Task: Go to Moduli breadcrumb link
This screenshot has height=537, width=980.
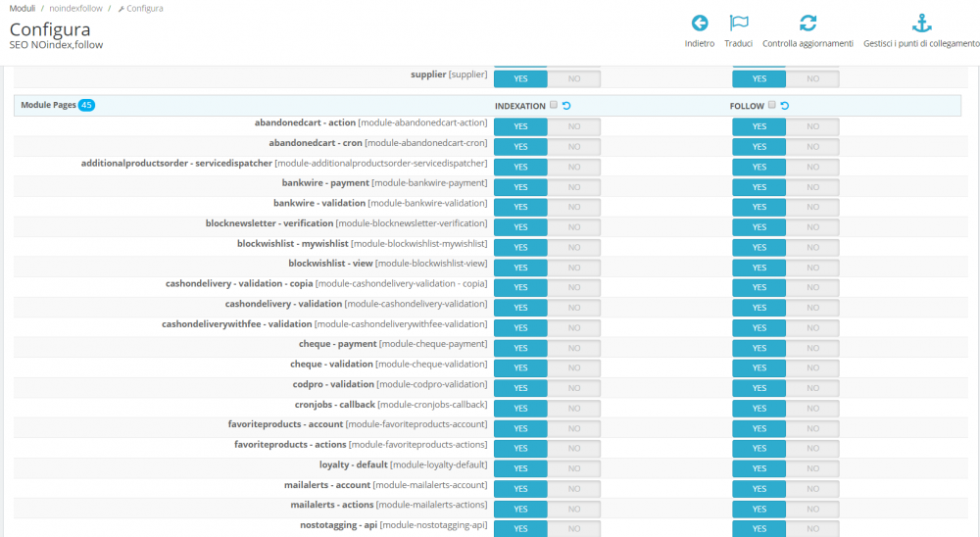Action: click(x=22, y=8)
